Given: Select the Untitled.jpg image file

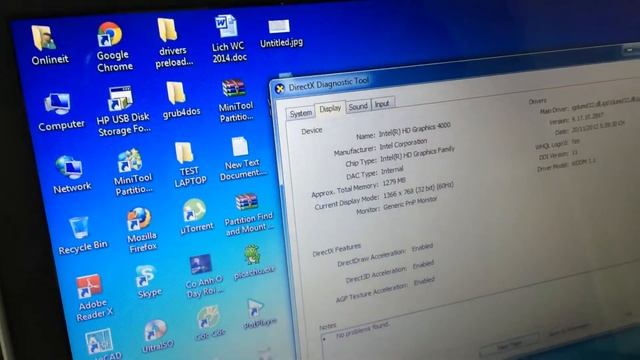Looking at the screenshot, I should (279, 27).
